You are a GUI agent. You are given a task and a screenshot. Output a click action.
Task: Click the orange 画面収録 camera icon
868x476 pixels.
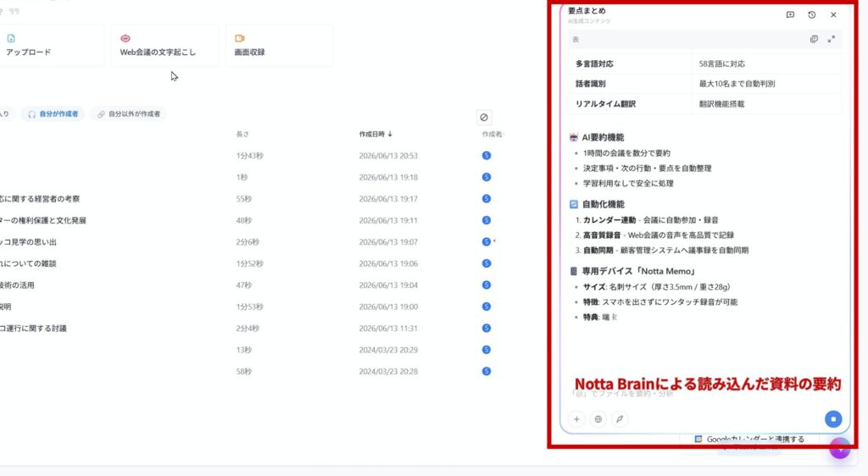point(240,38)
